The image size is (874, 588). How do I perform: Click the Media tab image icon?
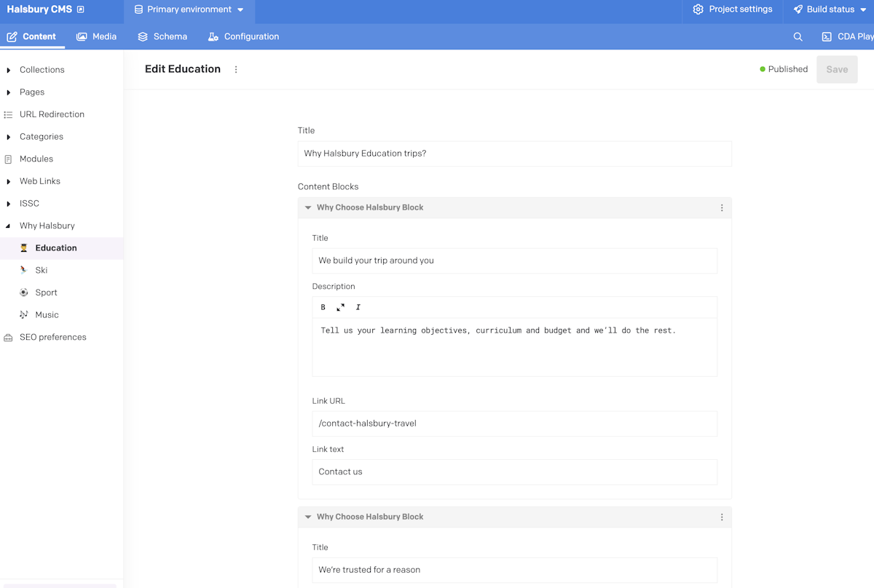click(82, 36)
